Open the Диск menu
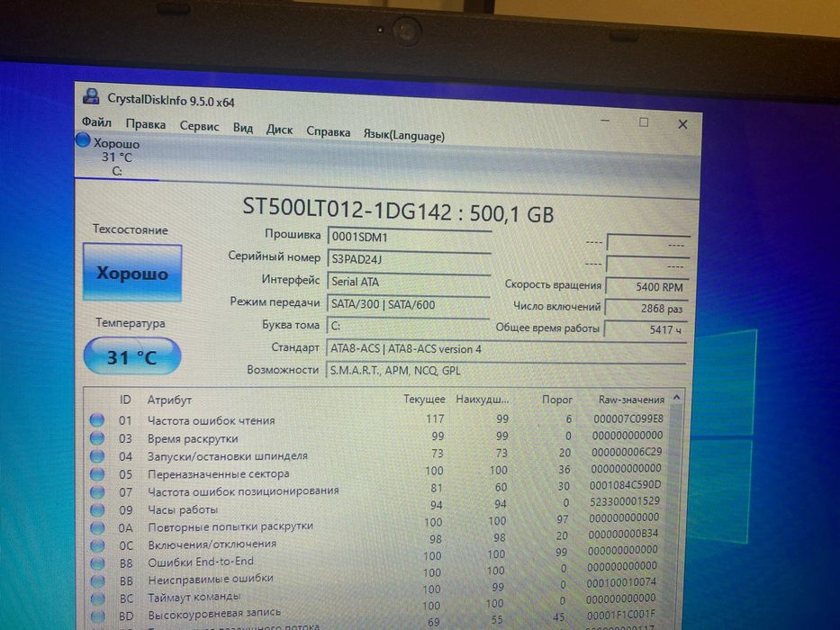Viewport: 840px width, 630px height. tap(279, 130)
